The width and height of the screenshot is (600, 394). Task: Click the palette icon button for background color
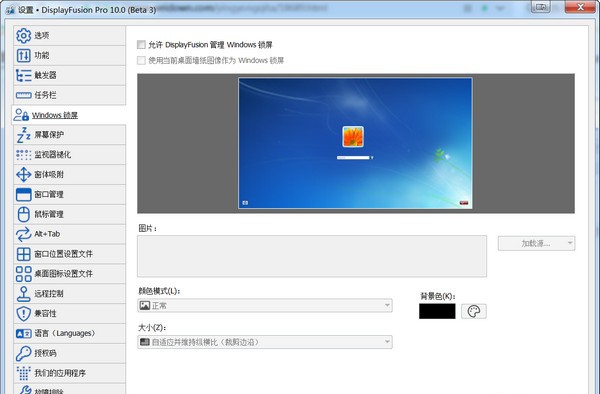pos(474,311)
